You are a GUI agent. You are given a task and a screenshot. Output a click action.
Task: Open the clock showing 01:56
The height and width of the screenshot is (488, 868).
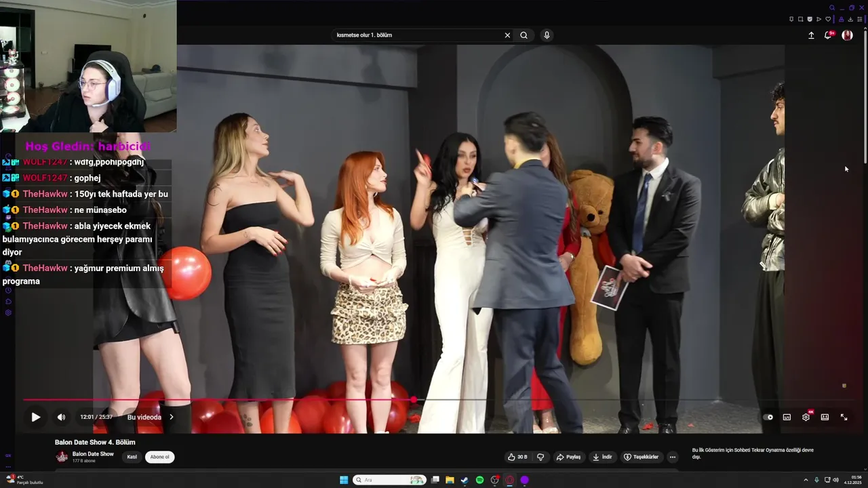pos(853,480)
